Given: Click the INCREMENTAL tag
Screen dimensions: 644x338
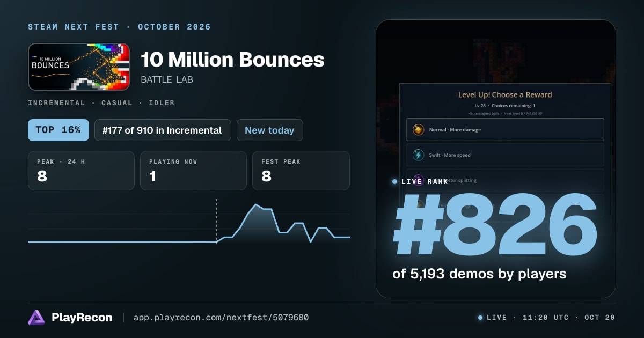Looking at the screenshot, I should pos(56,102).
